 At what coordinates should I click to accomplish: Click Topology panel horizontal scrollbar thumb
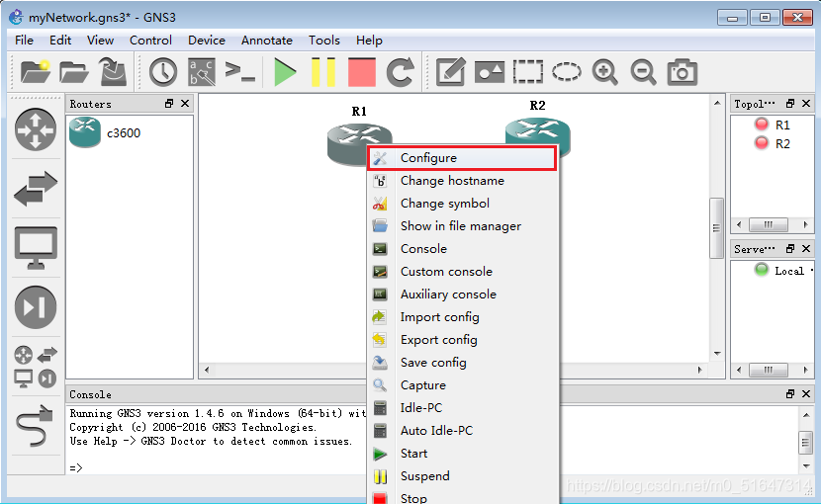pyautogui.click(x=769, y=224)
